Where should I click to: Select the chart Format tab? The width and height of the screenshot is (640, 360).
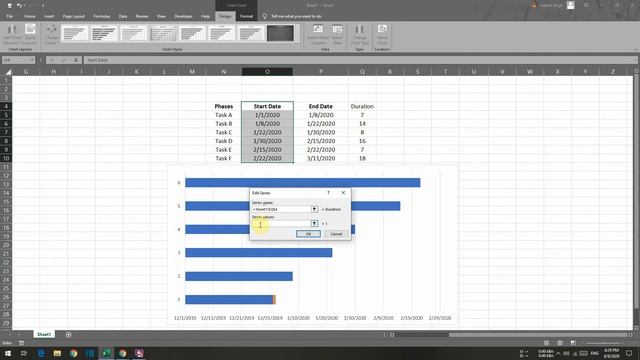[x=246, y=16]
